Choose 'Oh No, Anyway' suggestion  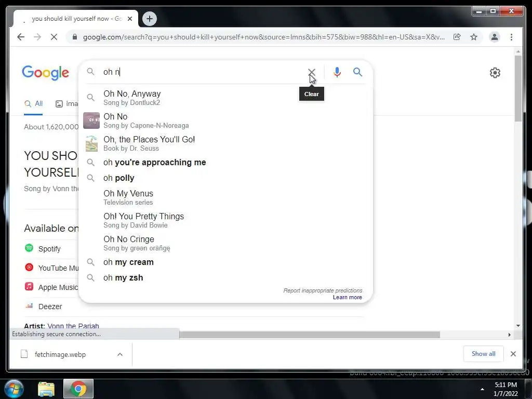[225, 98]
